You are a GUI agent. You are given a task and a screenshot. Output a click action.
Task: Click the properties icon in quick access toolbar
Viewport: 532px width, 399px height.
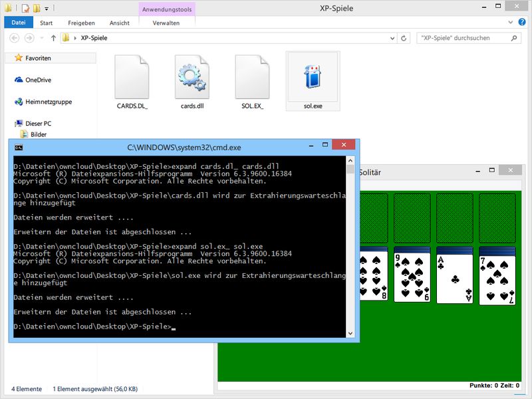[x=25, y=8]
